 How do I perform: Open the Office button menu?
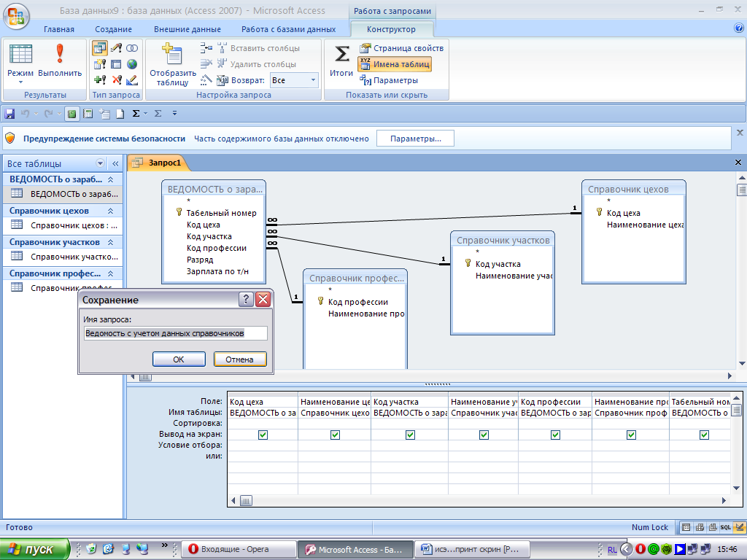16,16
